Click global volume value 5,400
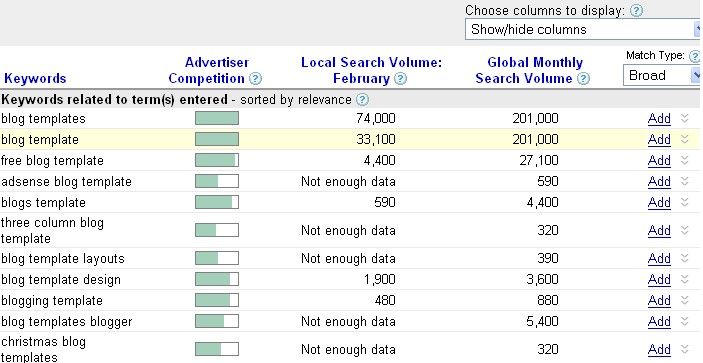 542,322
